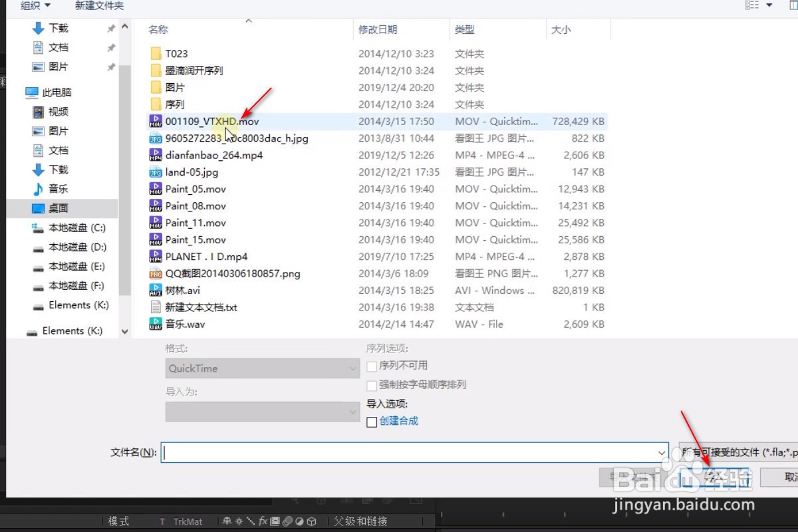
Task: Enable 强制按字母顺序排列 checkbox
Action: 372,384
